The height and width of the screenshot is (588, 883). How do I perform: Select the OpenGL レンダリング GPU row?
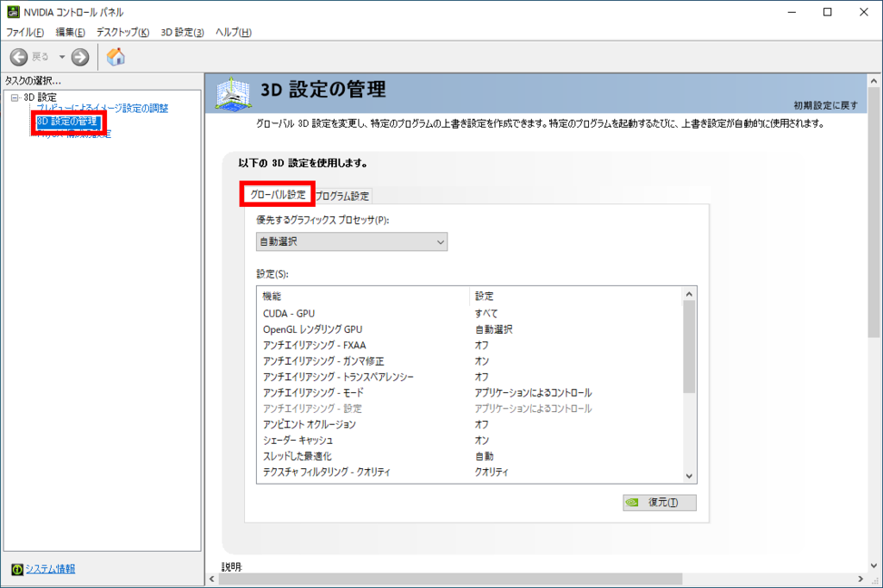[x=471, y=329]
